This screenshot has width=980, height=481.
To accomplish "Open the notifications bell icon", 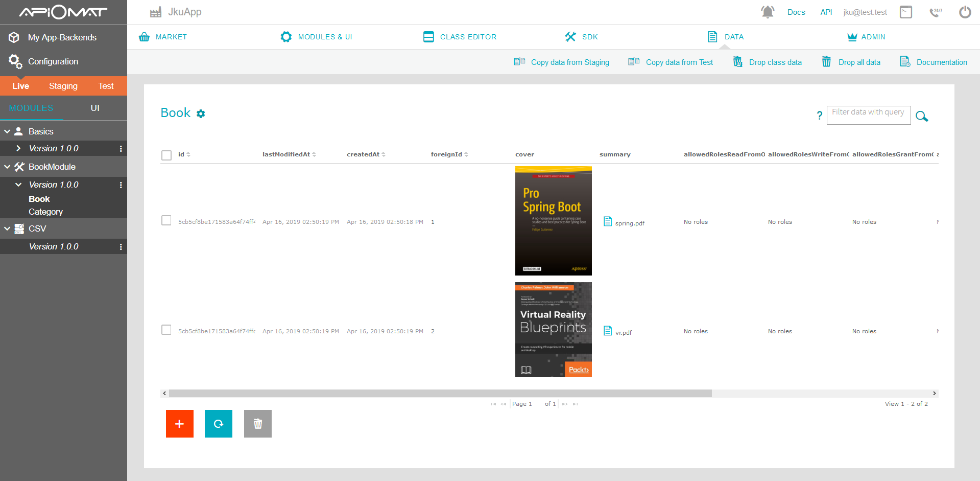I will (x=768, y=12).
